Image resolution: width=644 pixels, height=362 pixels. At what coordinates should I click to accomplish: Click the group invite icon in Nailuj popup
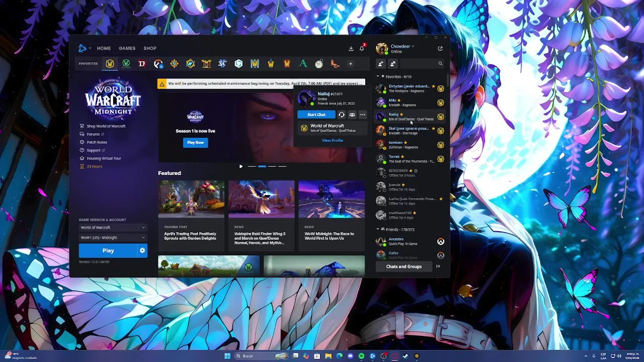[x=352, y=115]
